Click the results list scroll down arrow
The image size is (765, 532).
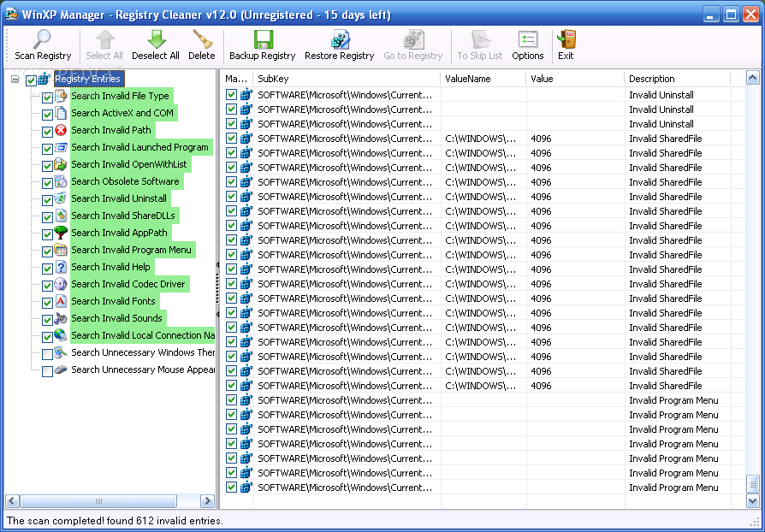[x=752, y=500]
